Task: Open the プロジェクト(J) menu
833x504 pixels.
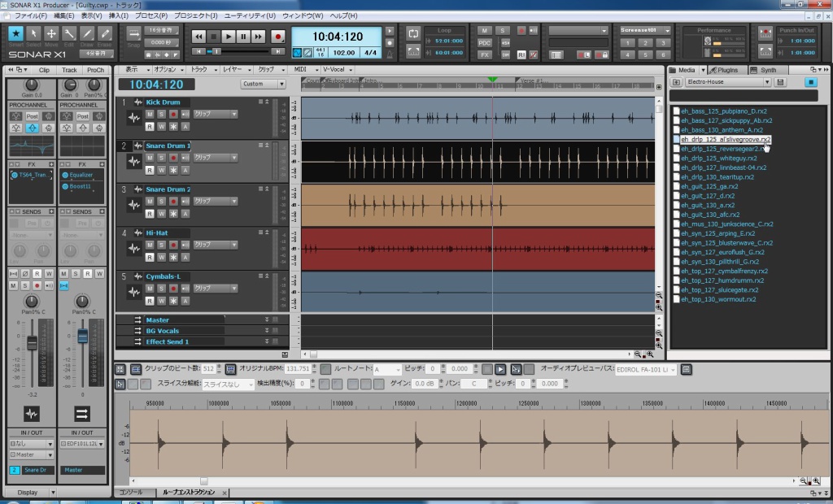Action: coord(195,16)
